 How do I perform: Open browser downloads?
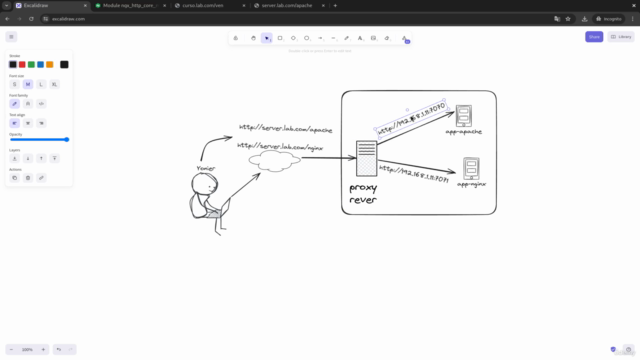584,19
